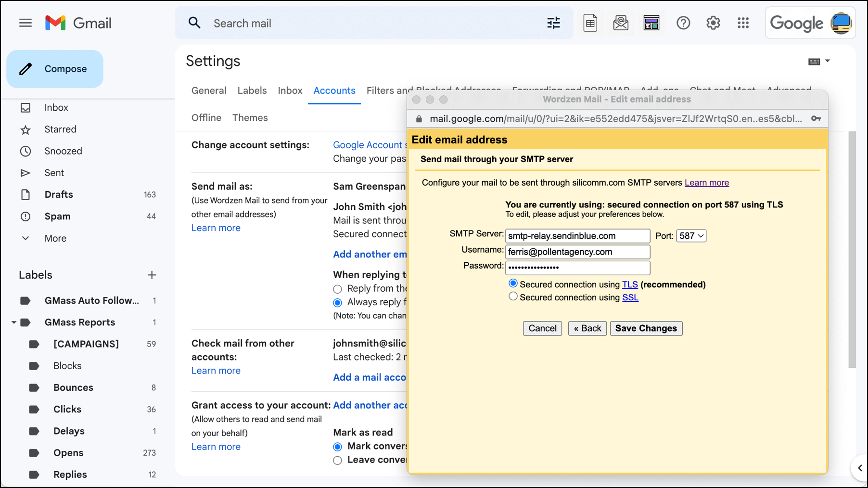Click the Clicks label tag icon
This screenshot has width=868, height=488.
pos(34,410)
